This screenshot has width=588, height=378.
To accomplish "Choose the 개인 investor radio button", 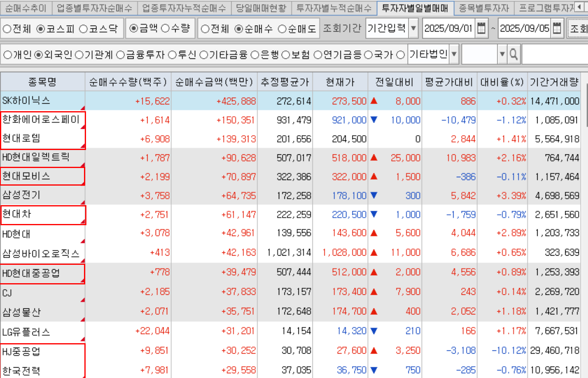I will 8,55.
